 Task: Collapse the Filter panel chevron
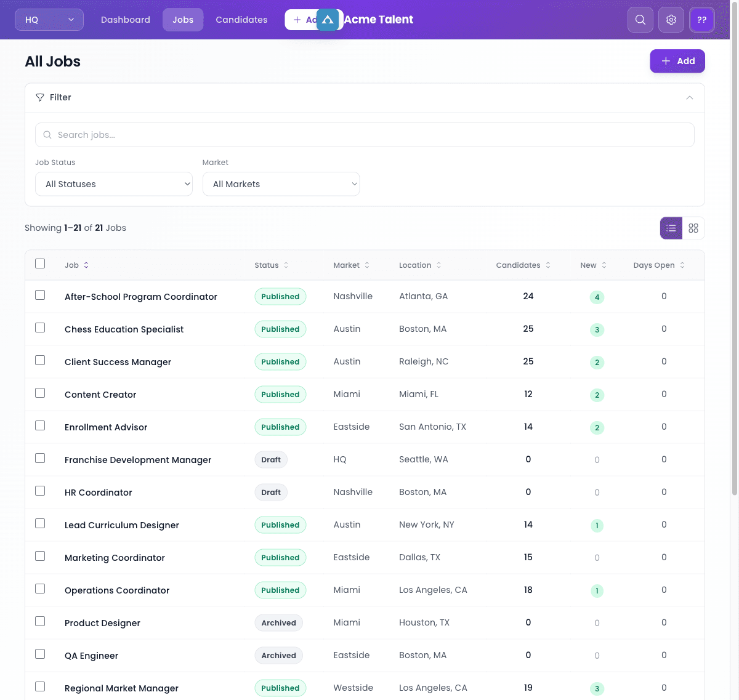(690, 97)
